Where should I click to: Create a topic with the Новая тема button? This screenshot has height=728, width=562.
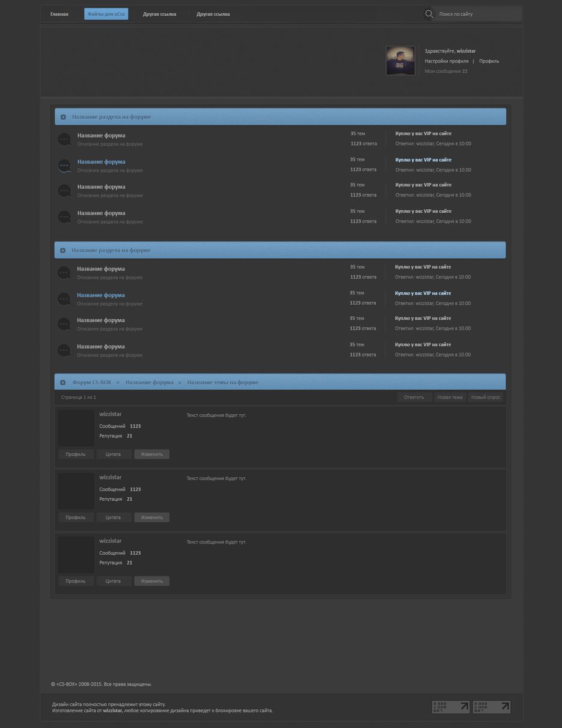coord(450,397)
